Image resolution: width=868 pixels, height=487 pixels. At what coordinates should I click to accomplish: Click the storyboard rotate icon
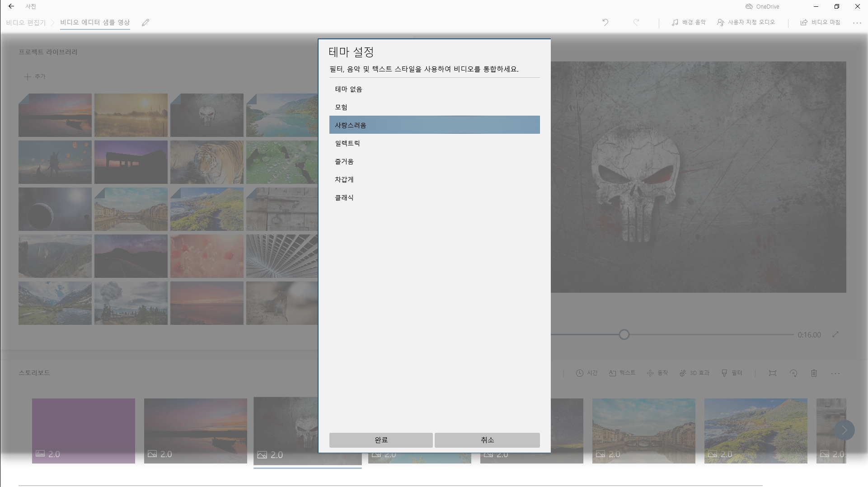(x=793, y=373)
